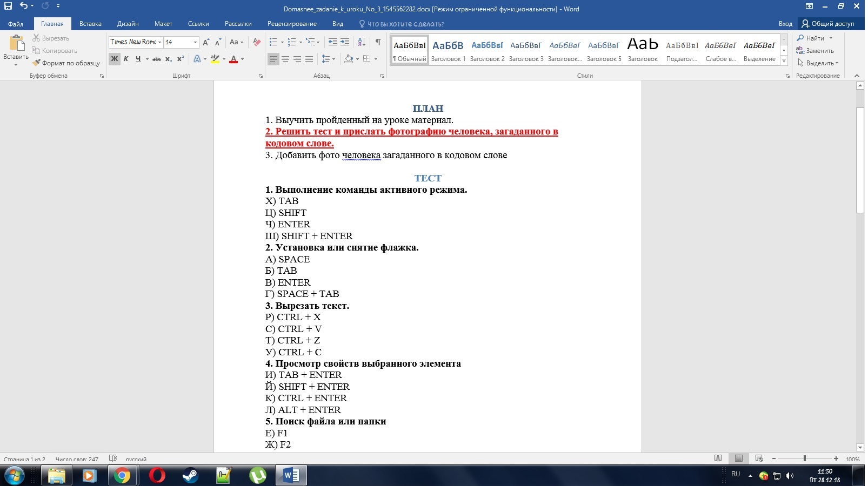Increase indent in the paragraph group

(x=345, y=42)
